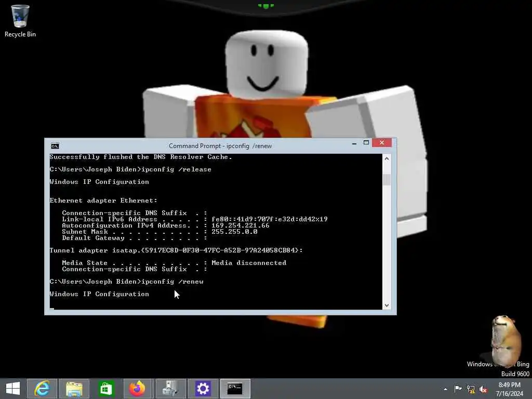Show hidden tray icons arrow
This screenshot has height=399, width=532.
pyautogui.click(x=445, y=389)
